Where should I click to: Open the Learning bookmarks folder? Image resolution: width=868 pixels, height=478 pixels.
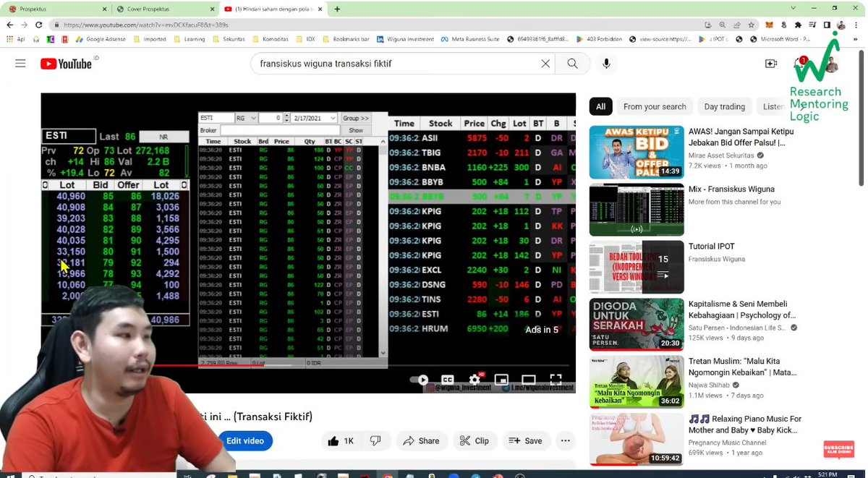pos(190,39)
